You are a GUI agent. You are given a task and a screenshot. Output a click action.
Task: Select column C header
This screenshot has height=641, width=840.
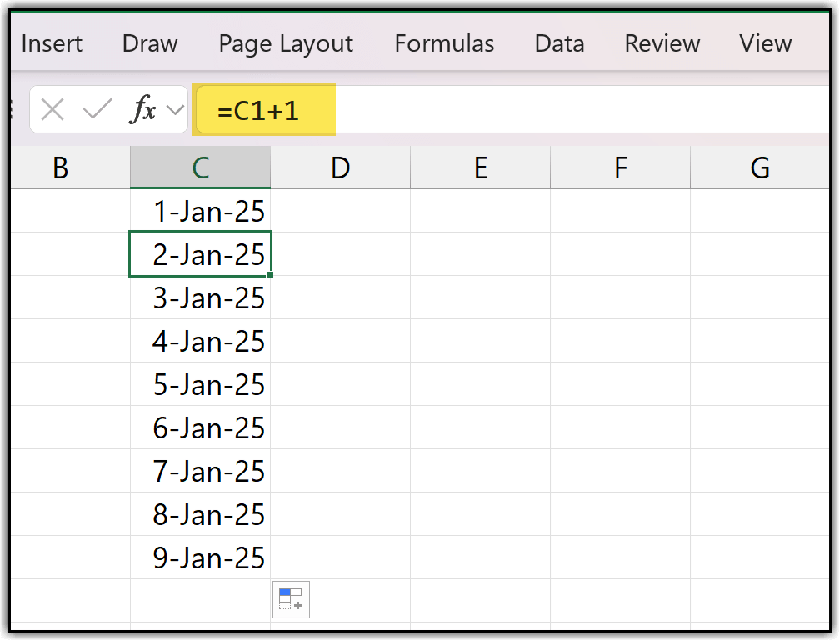click(x=201, y=168)
